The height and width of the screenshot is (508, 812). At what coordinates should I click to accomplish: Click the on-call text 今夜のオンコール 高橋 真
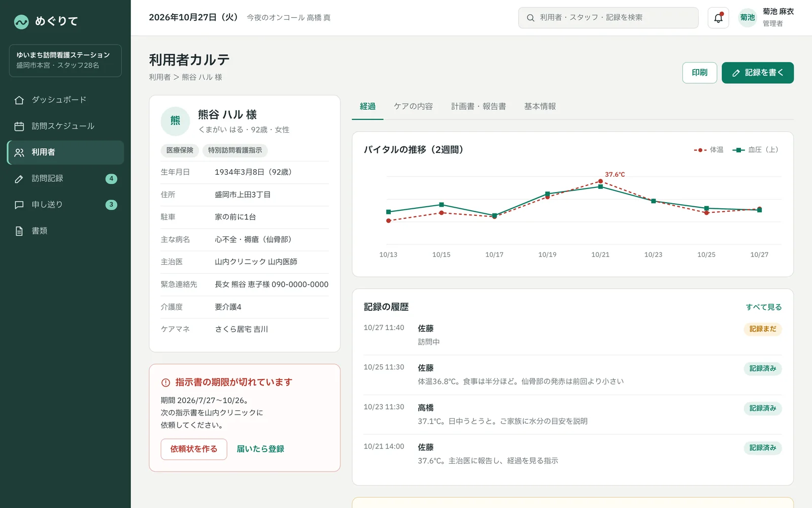[x=288, y=18]
